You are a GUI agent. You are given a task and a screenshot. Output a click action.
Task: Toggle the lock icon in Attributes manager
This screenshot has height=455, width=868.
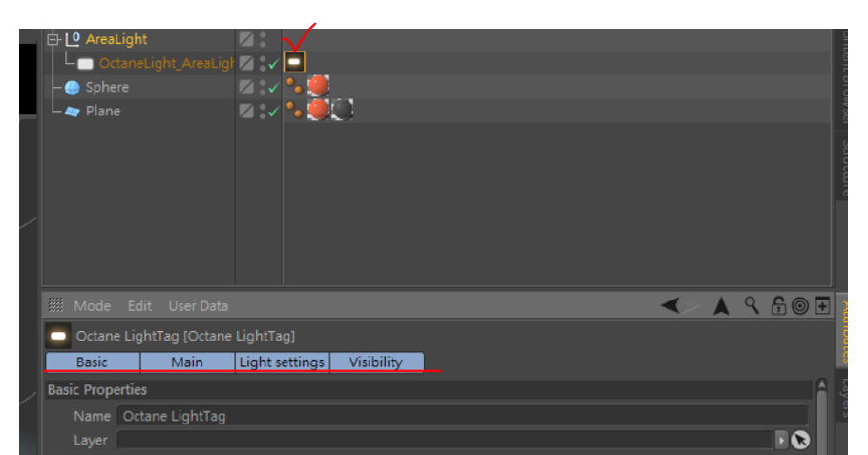point(778,305)
